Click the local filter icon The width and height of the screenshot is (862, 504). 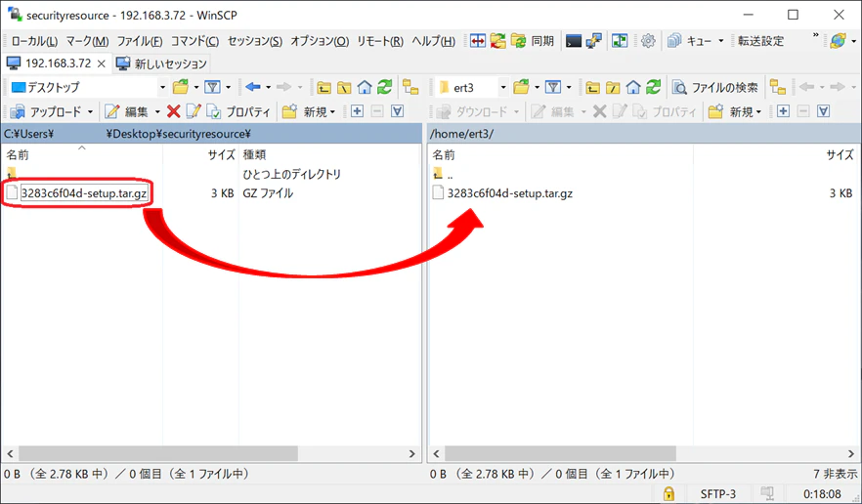pyautogui.click(x=212, y=87)
